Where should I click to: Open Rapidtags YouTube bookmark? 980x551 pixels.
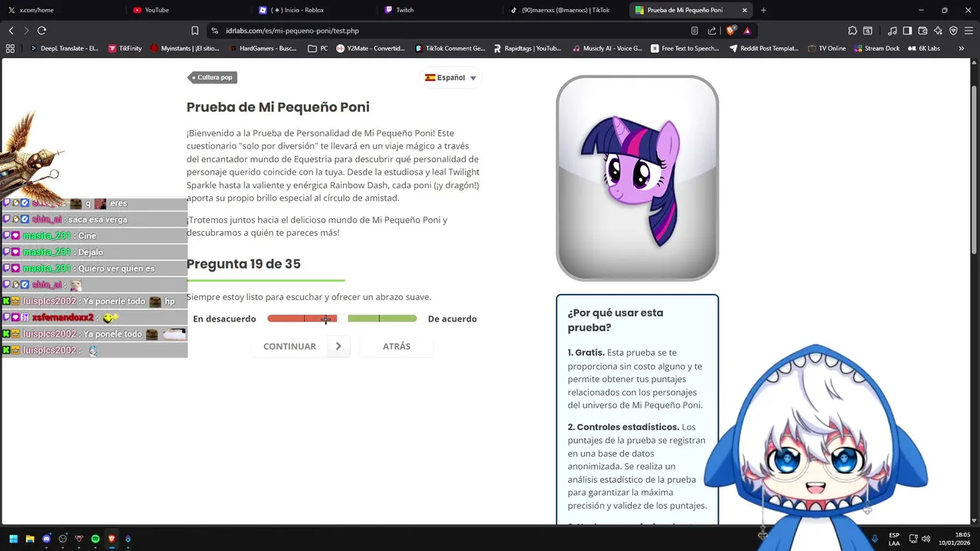tap(527, 48)
